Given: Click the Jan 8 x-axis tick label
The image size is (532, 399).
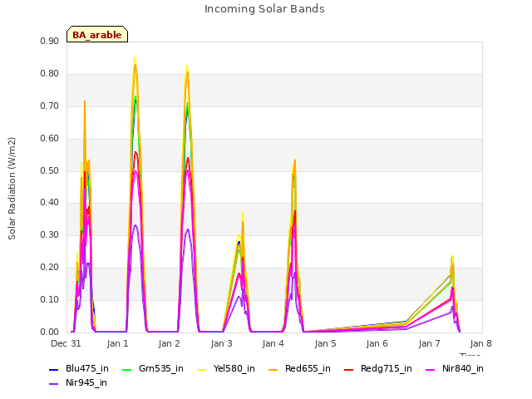Looking at the screenshot, I should click(480, 343).
